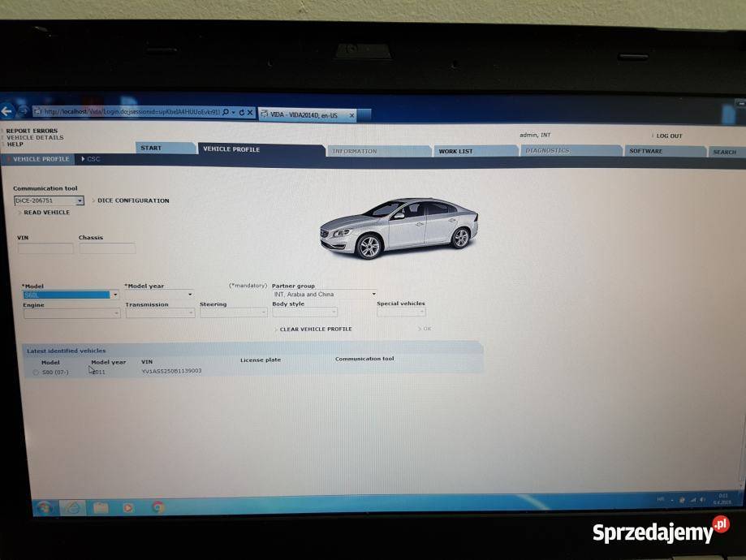This screenshot has height=560, width=746.
Task: Click the OK button
Action: (426, 329)
